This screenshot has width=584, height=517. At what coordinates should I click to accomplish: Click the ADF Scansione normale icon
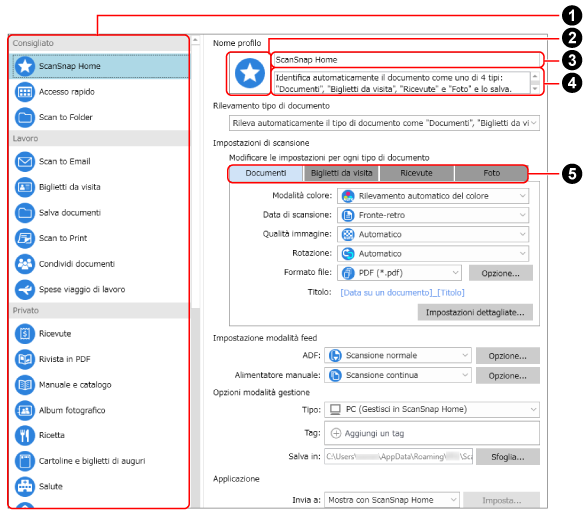335,355
